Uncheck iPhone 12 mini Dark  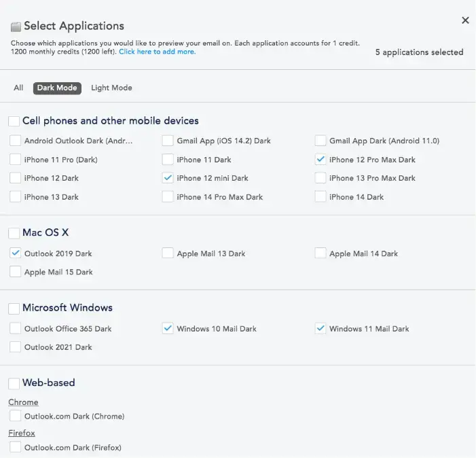click(168, 178)
